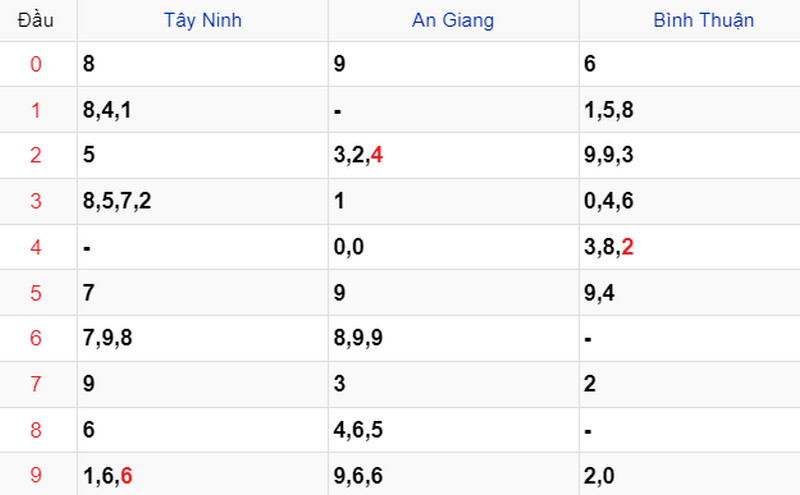Viewport: 800px width, 495px height.
Task: Select the row header digit 9
Action: point(37,476)
